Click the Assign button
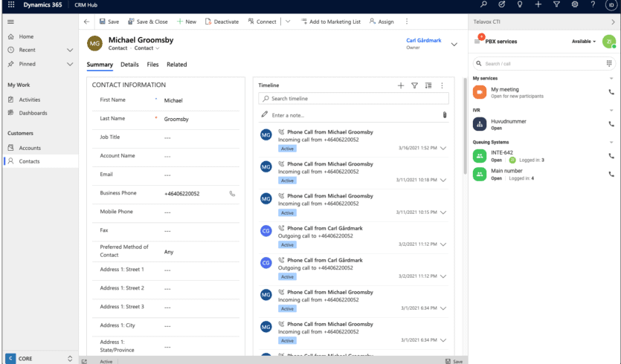The height and width of the screenshot is (364, 621). [x=382, y=22]
